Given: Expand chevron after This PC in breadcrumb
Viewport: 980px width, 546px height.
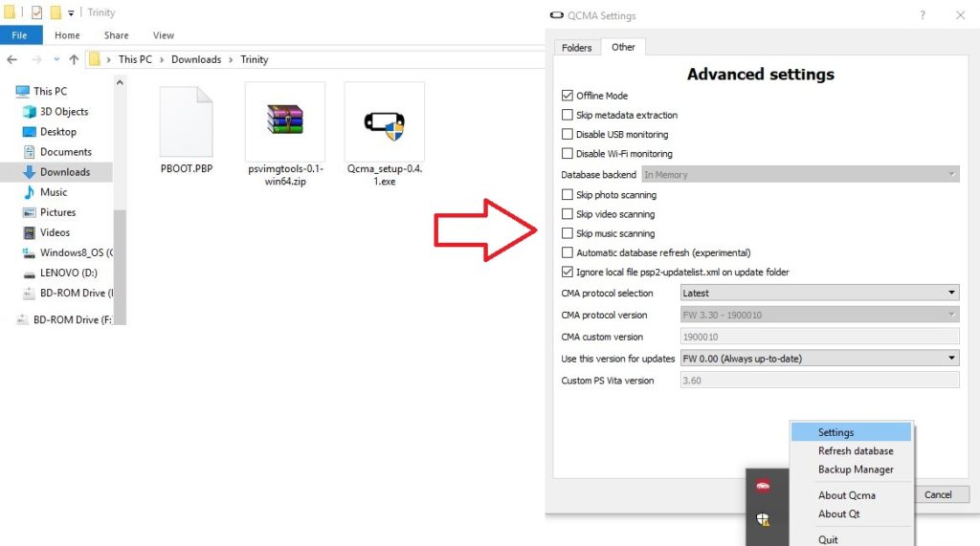Looking at the screenshot, I should 161,59.
